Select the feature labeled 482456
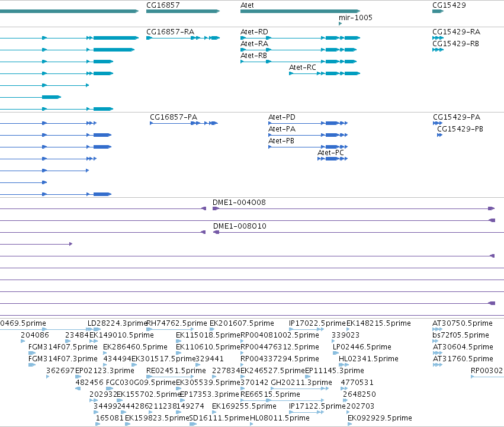 click(x=89, y=383)
